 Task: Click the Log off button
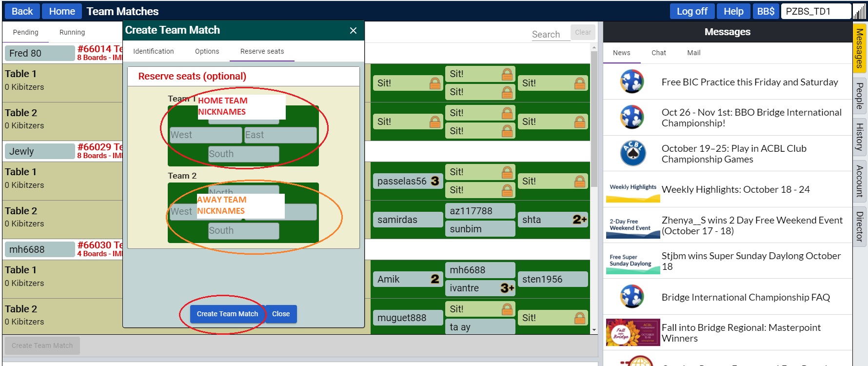coord(691,11)
